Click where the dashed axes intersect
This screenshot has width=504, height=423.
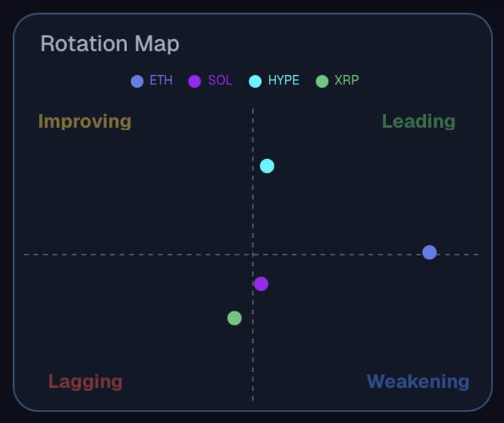253,254
